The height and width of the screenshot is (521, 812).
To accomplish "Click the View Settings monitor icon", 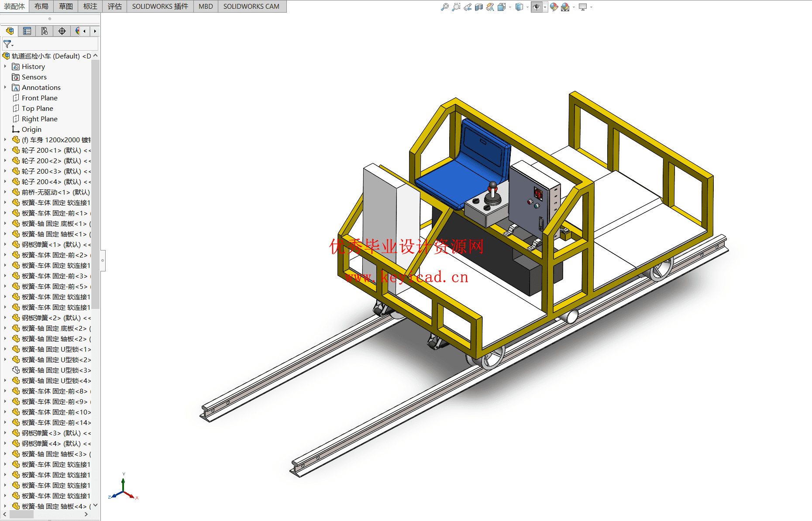I will pyautogui.click(x=583, y=7).
